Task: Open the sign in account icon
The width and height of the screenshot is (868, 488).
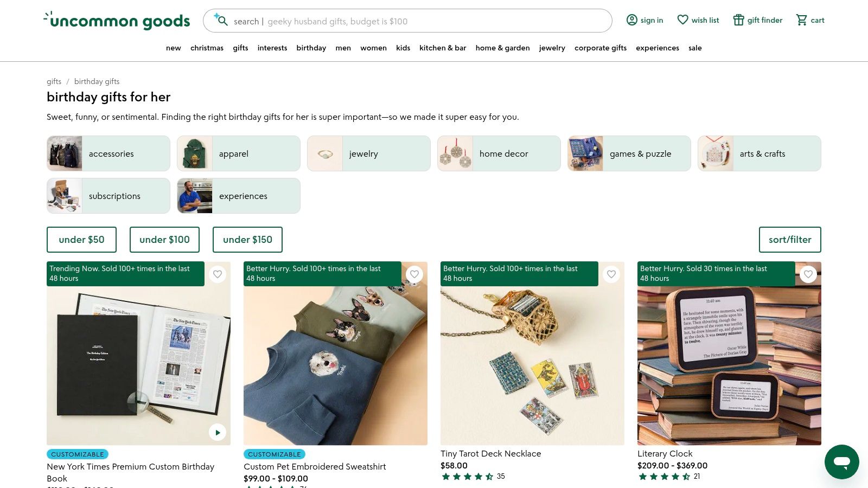Action: click(632, 20)
